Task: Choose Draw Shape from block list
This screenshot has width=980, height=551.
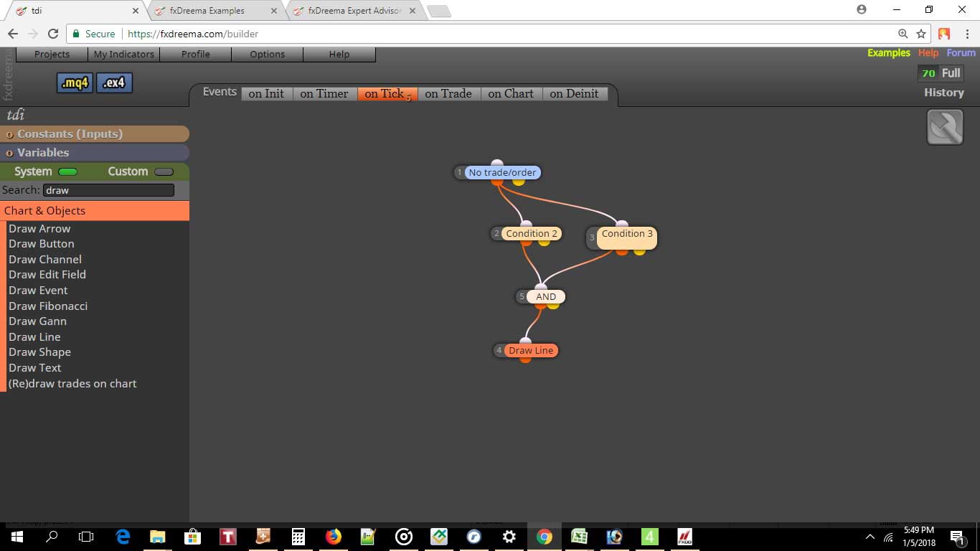Action: coord(39,352)
